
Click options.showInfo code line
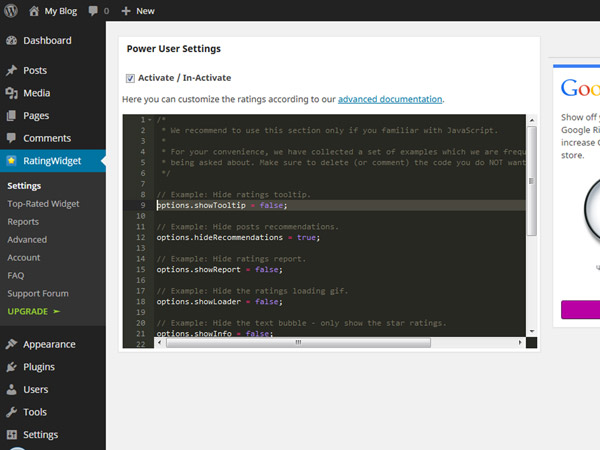click(215, 333)
